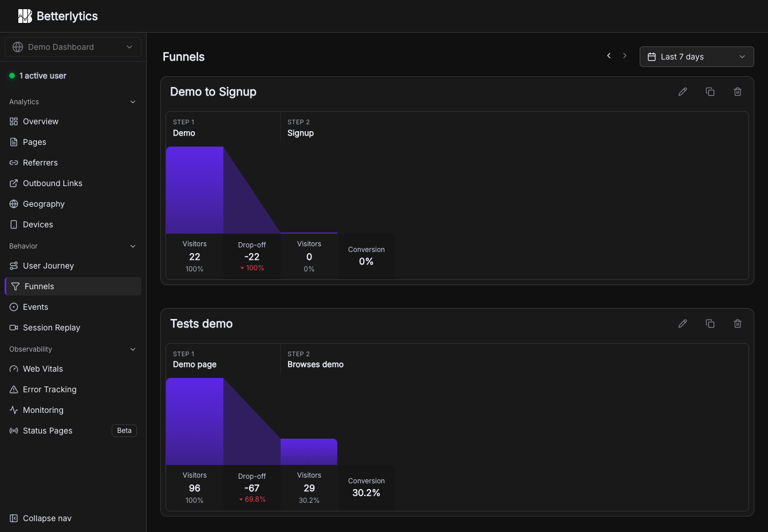
Task: Click the Beta badge
Action: (x=124, y=431)
